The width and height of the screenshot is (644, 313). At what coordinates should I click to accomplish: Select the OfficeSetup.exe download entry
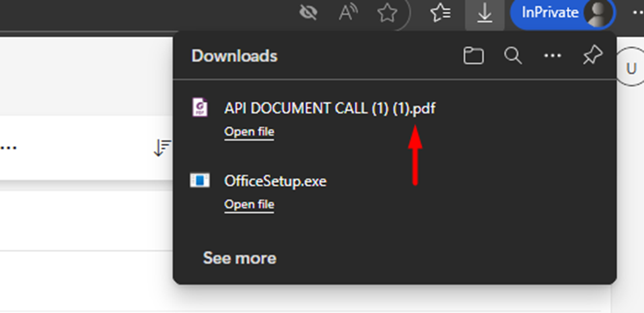click(275, 181)
